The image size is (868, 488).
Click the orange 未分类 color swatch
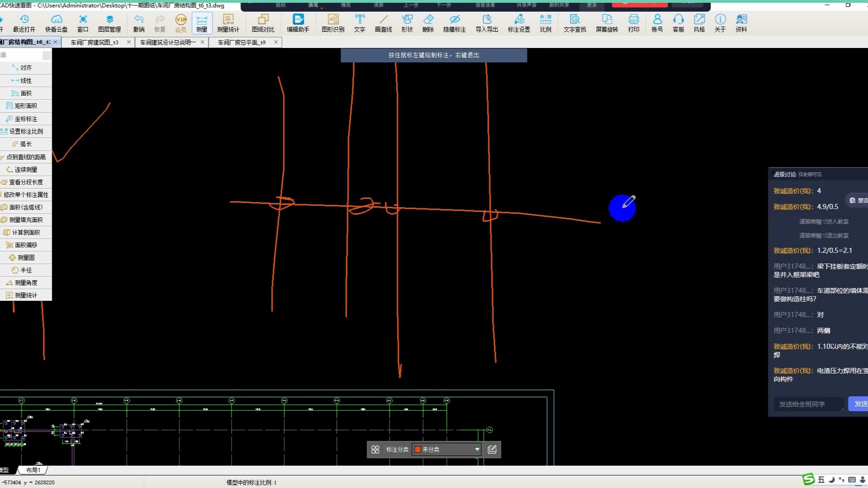click(418, 449)
